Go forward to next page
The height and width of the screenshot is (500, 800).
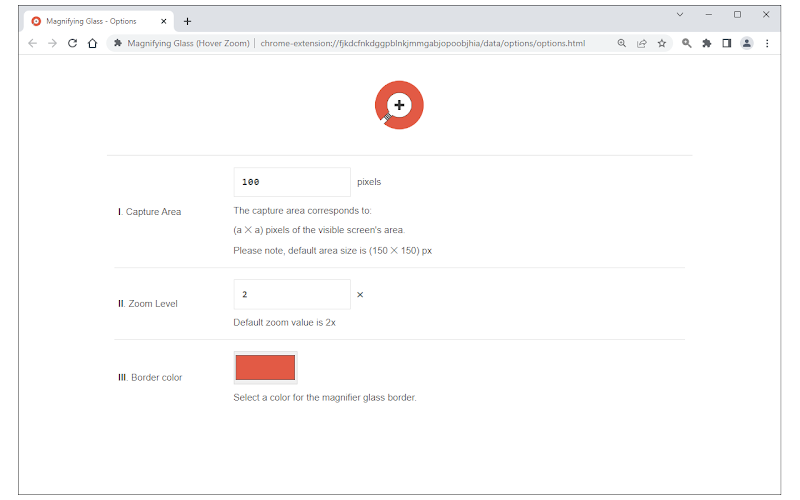[53, 43]
